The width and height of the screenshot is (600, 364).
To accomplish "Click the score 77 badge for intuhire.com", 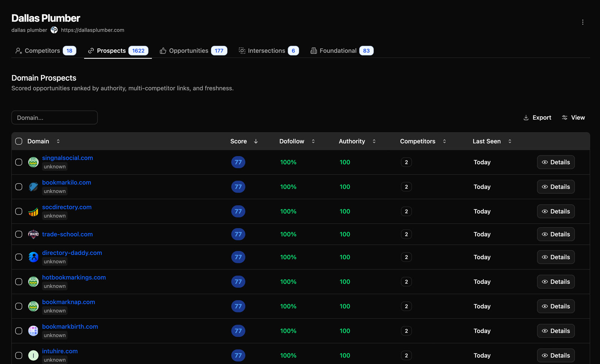I will [238, 355].
